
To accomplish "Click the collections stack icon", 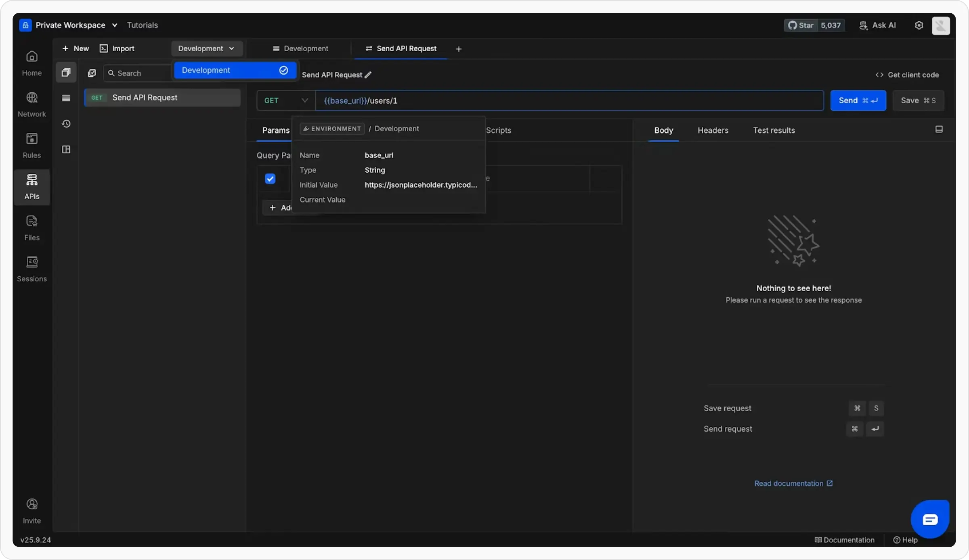I will coord(66,73).
